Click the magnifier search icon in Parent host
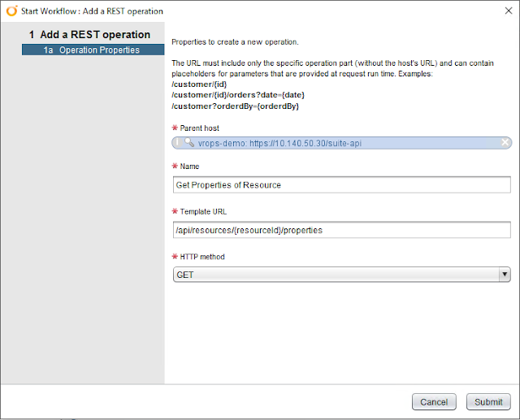The width and height of the screenshot is (520, 420). coord(188,143)
